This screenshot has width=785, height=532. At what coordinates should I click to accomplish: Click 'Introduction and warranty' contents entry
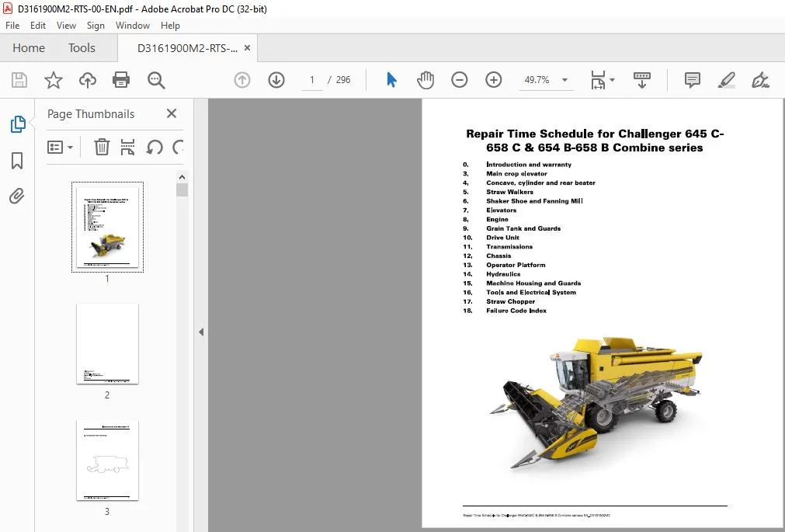[529, 165]
